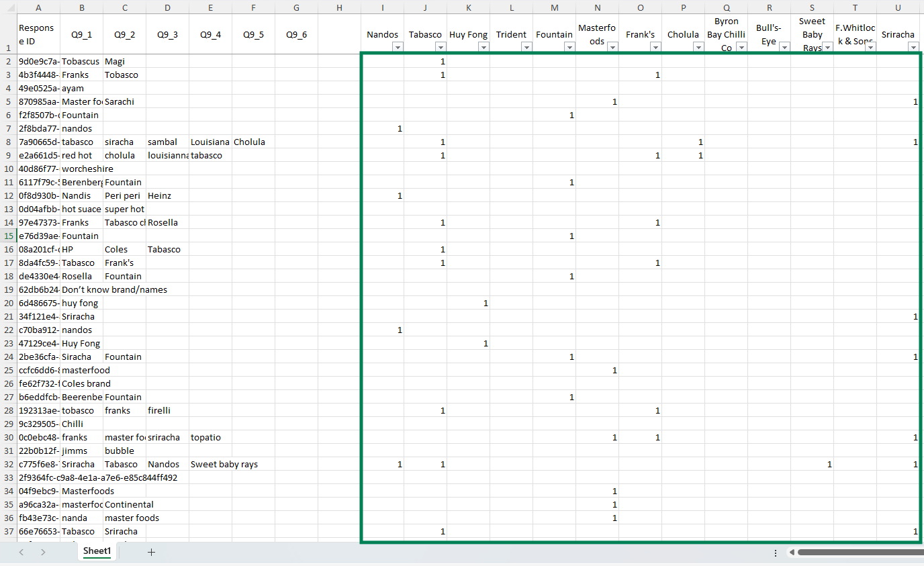924x566 pixels.
Task: Click the master foods cell in row 36
Action: tap(124, 518)
